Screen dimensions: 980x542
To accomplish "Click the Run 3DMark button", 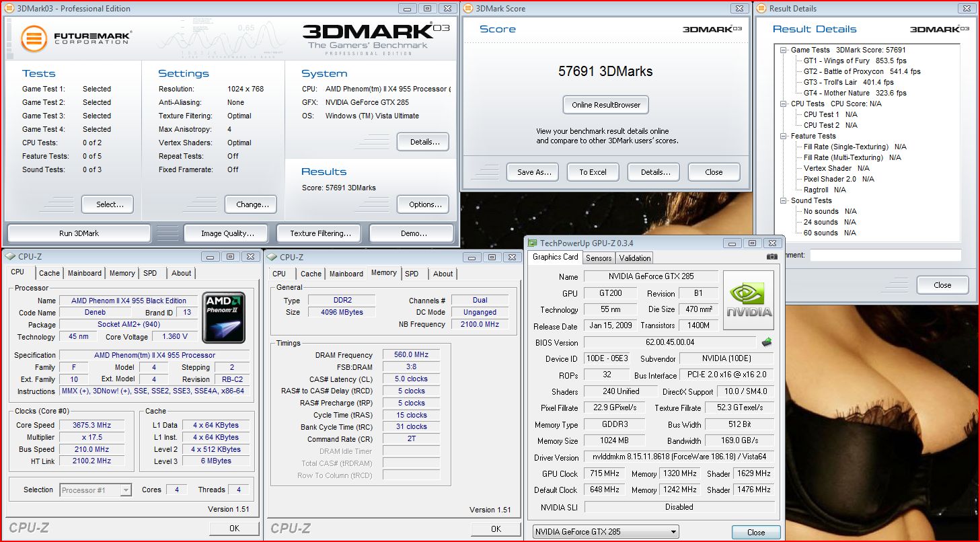I will pos(79,233).
